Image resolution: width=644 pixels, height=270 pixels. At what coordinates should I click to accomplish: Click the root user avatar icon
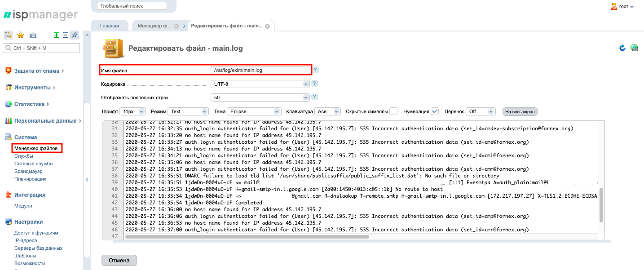(x=614, y=6)
